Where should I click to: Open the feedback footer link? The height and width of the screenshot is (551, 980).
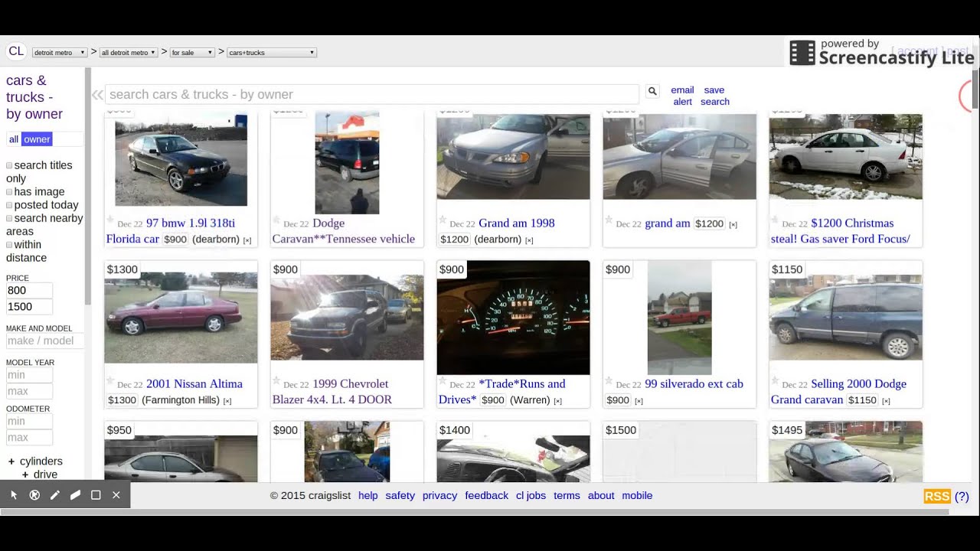click(487, 496)
